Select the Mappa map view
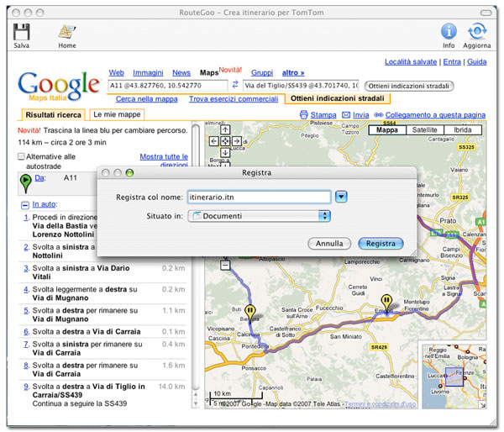Image resolution: width=504 pixels, height=432 pixels. [x=387, y=130]
